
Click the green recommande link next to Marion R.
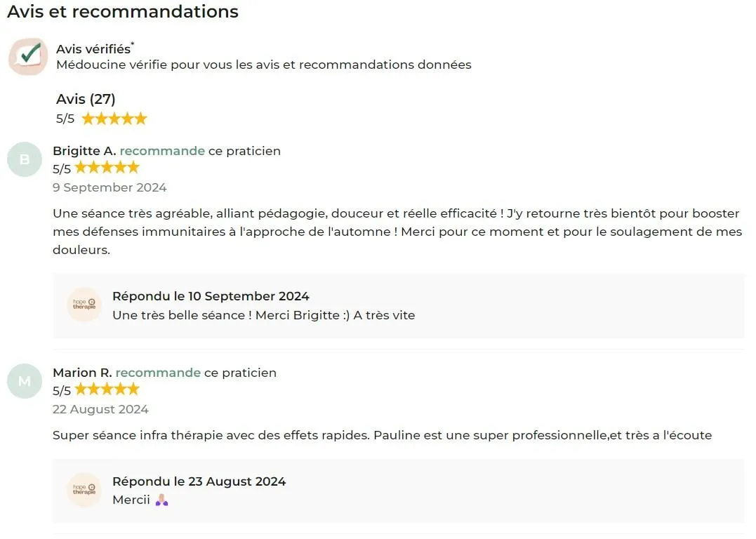158,373
